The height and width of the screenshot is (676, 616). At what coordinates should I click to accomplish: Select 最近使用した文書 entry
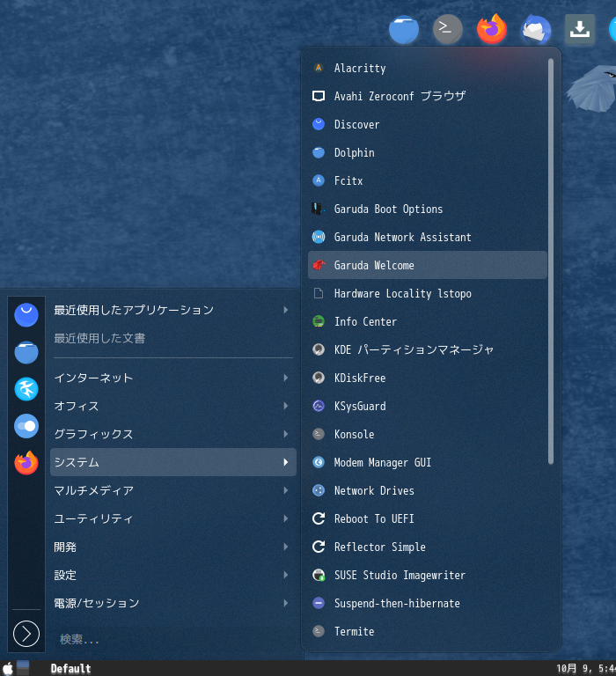(x=172, y=338)
